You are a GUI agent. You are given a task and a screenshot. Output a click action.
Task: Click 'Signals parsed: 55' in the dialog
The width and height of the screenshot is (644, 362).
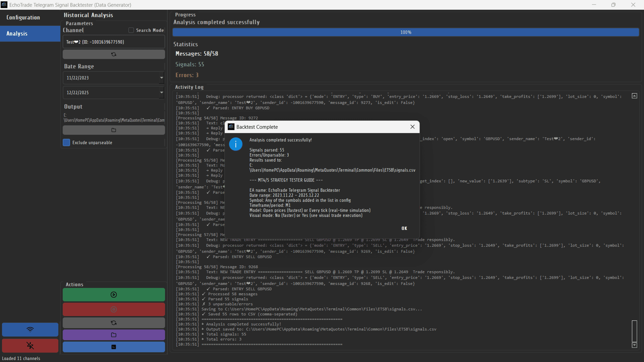tap(267, 150)
